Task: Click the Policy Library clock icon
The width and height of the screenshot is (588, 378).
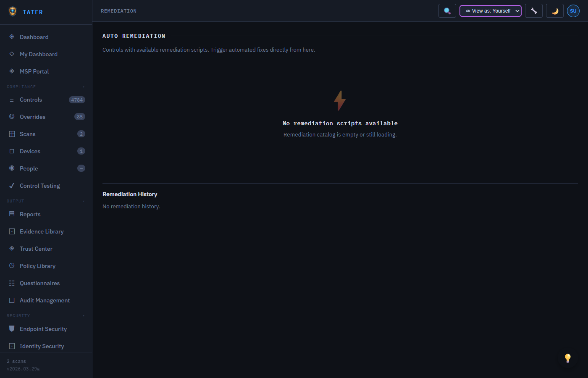Action: (x=12, y=265)
